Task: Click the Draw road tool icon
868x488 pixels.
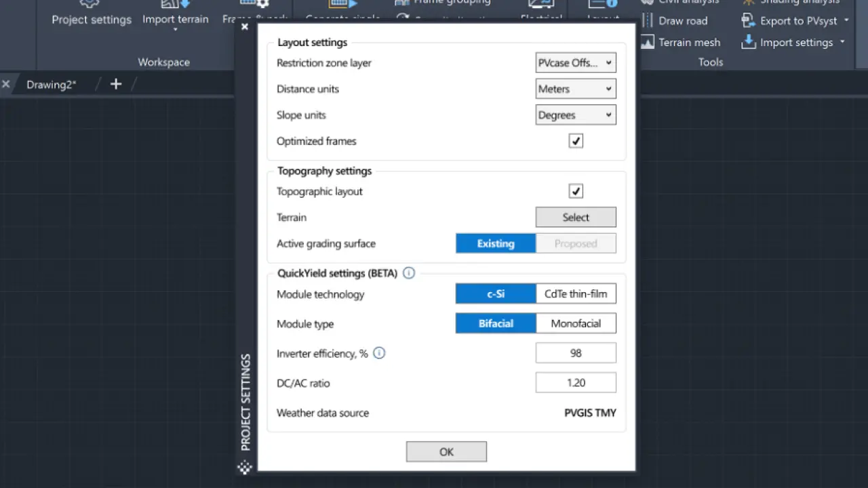Action: [648, 21]
